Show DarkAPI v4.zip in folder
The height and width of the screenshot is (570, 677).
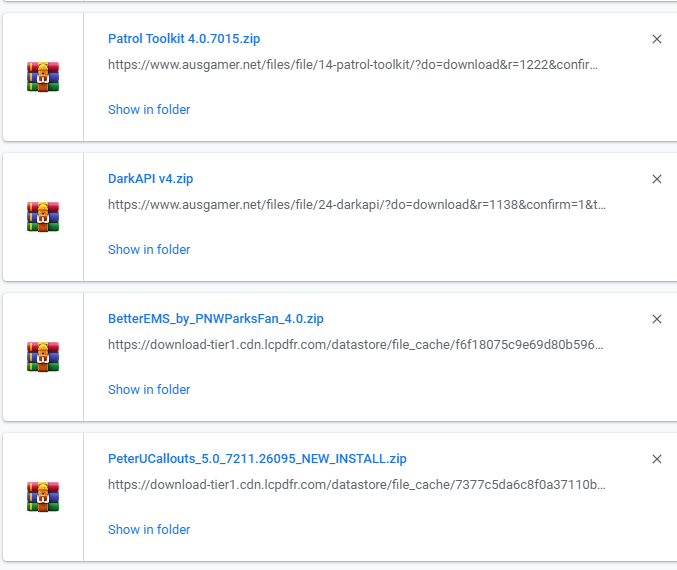click(149, 250)
